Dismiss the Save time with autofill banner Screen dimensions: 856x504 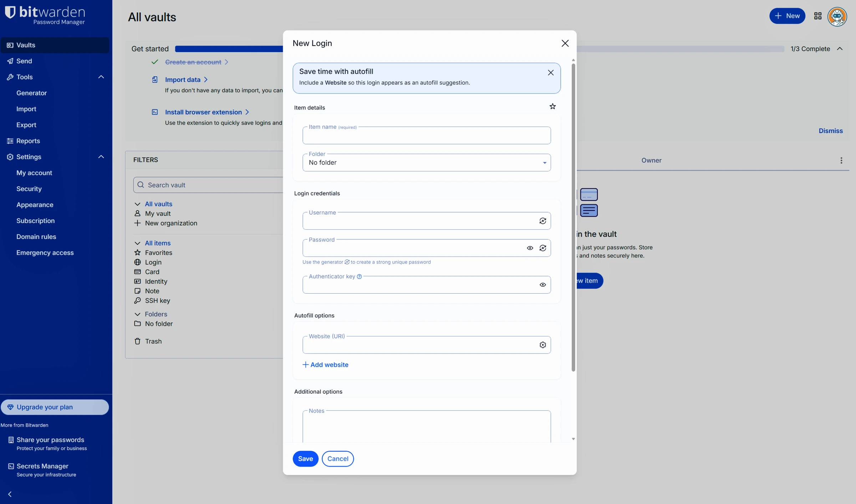[551, 72]
